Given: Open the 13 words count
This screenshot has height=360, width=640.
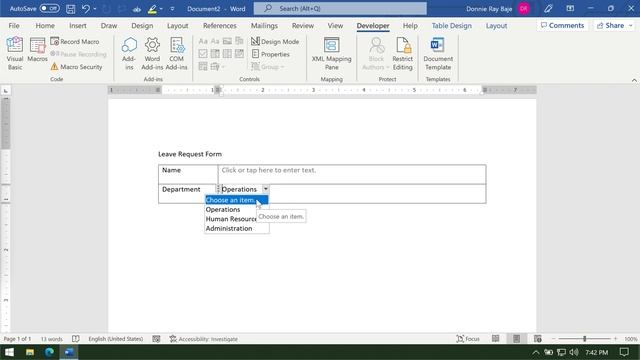Looking at the screenshot, I should (x=51, y=339).
